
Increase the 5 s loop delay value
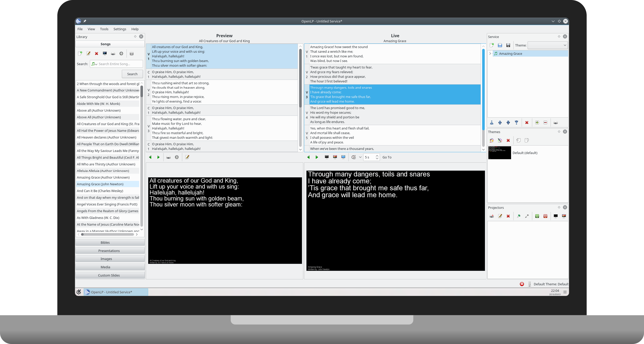click(x=377, y=156)
